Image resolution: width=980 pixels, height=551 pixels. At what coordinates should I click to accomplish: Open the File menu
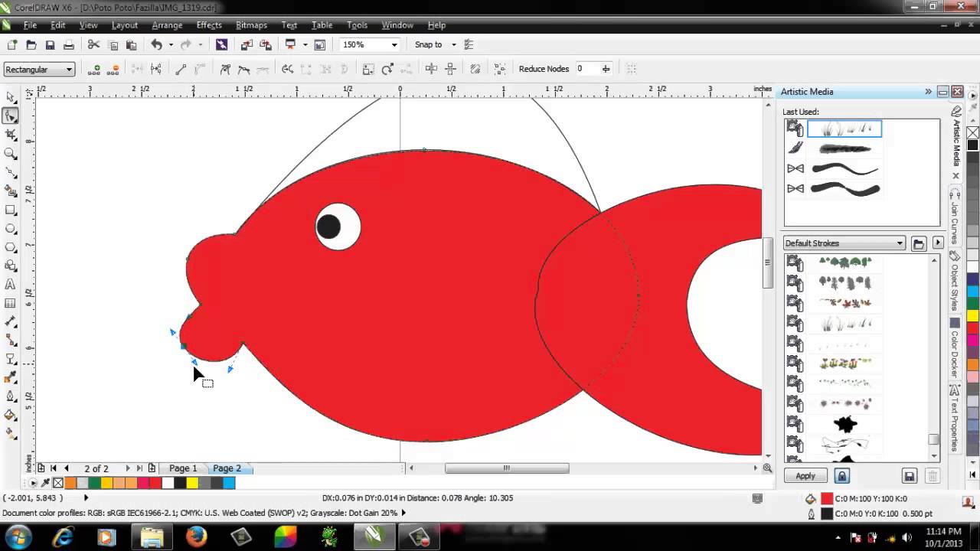click(x=30, y=25)
